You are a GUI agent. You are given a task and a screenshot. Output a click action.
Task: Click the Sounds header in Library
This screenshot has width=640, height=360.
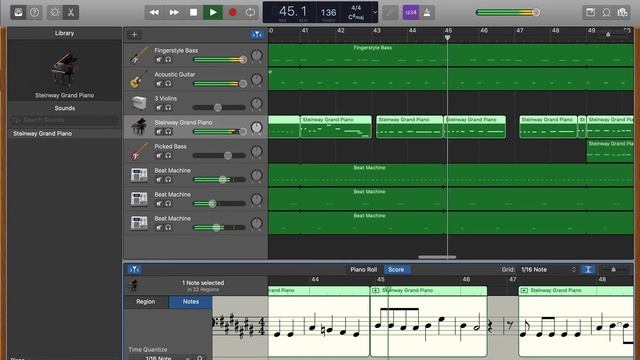(x=64, y=108)
